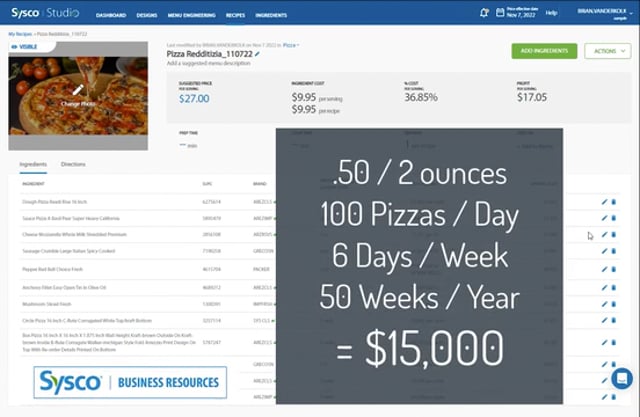640x417 pixels.
Task: Open the Ingredients nav item
Action: point(271,15)
